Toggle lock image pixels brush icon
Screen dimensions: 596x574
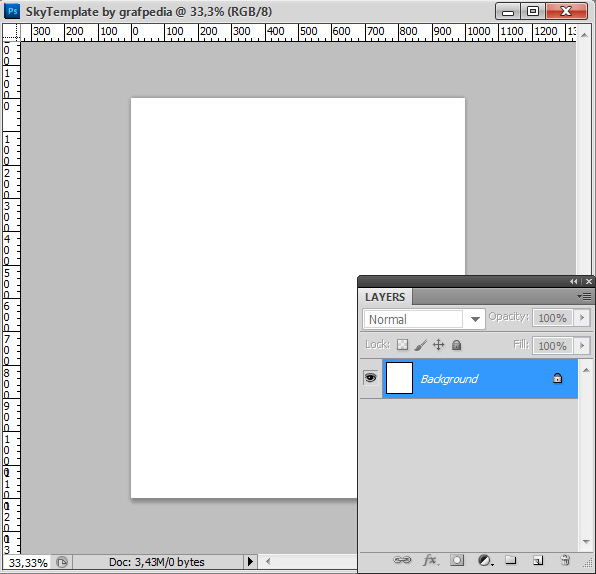click(x=420, y=345)
